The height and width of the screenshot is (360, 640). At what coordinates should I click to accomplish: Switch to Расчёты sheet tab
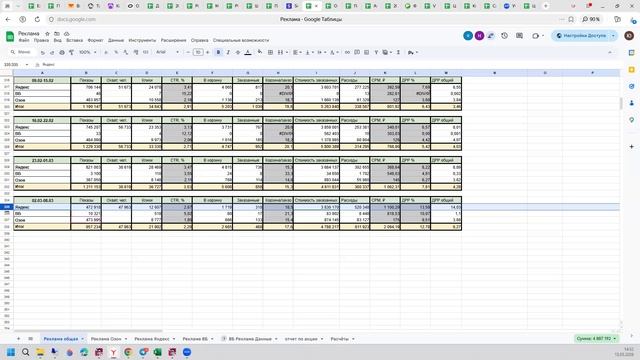pos(340,339)
